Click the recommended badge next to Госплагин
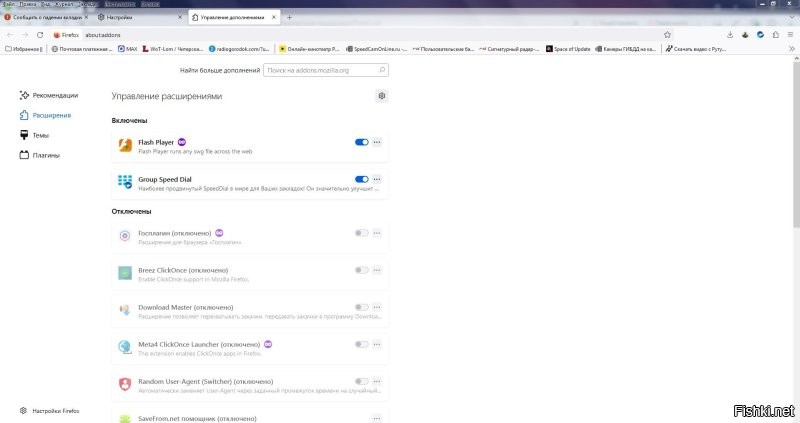This screenshot has width=800, height=423. (219, 233)
